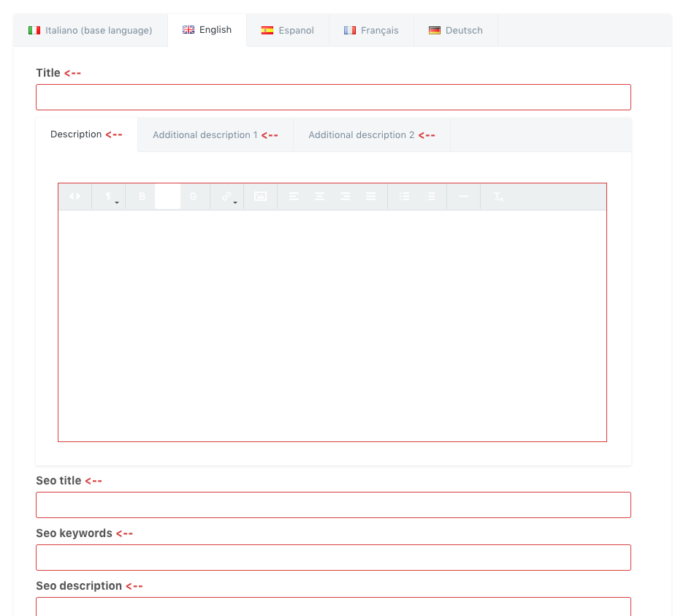Viewport: 686px width, 616px height.
Task: Open the paragraph format dropdown
Action: [x=109, y=197]
